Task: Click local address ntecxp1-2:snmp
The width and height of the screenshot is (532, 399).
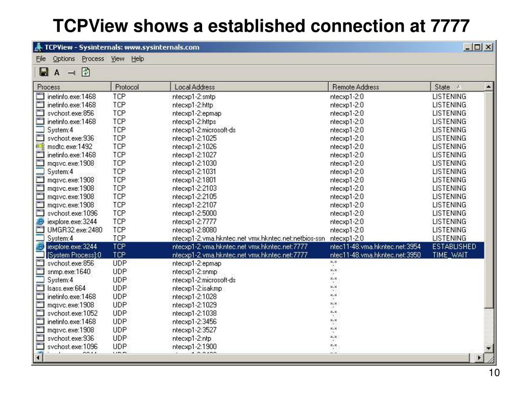Action: (x=195, y=271)
